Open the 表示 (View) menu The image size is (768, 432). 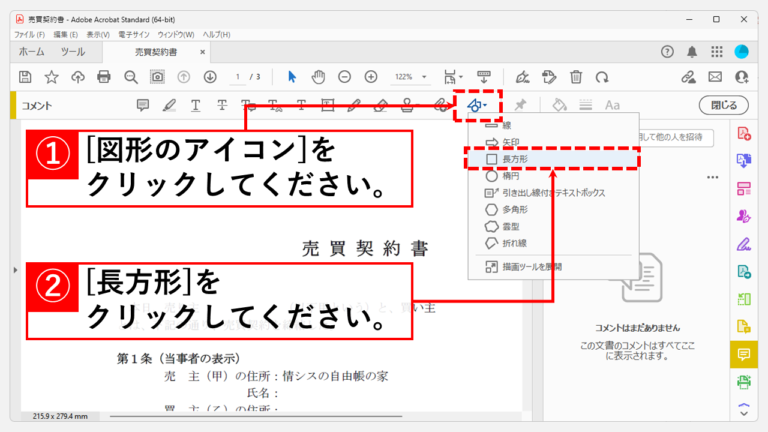[98, 34]
